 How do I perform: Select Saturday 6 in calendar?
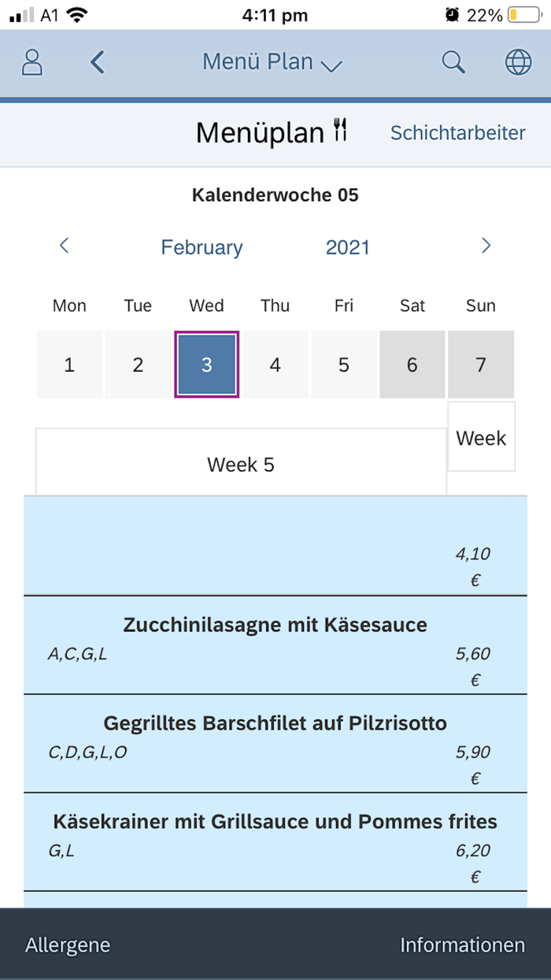412,365
